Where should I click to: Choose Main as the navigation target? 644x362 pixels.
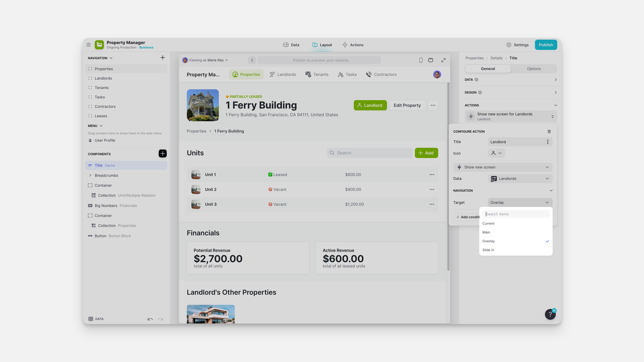(486, 232)
